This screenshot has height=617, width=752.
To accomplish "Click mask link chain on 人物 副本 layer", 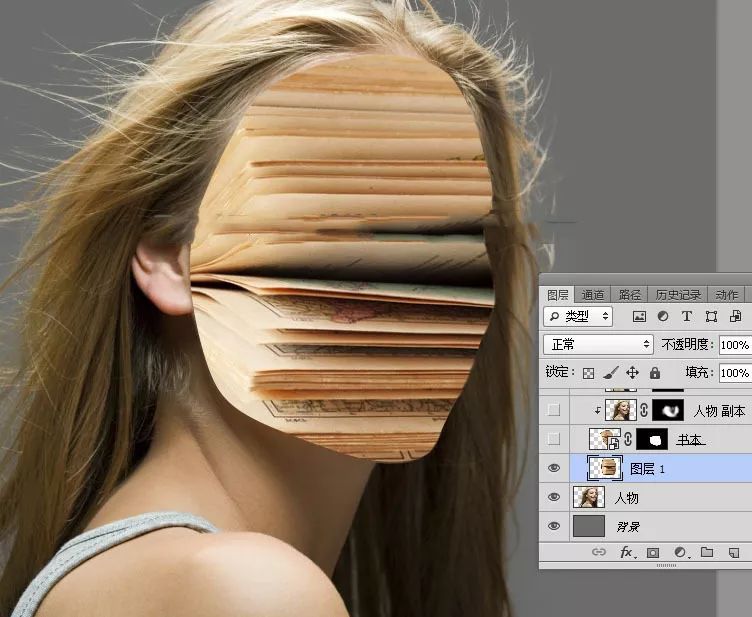I will point(644,410).
